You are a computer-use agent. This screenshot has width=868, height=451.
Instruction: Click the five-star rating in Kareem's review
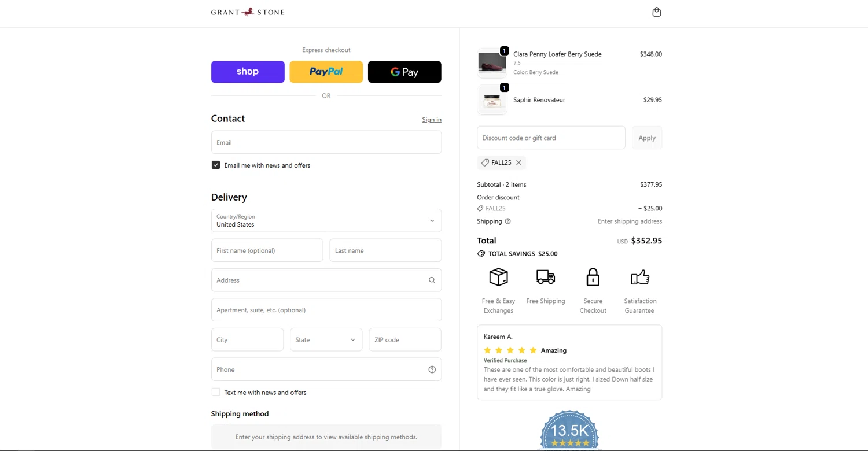[510, 350]
